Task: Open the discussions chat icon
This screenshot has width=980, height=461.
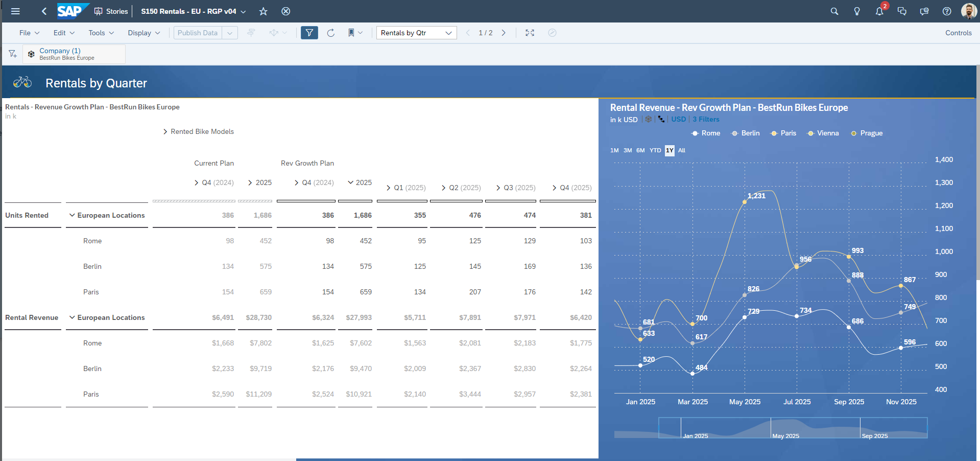Action: pyautogui.click(x=902, y=11)
